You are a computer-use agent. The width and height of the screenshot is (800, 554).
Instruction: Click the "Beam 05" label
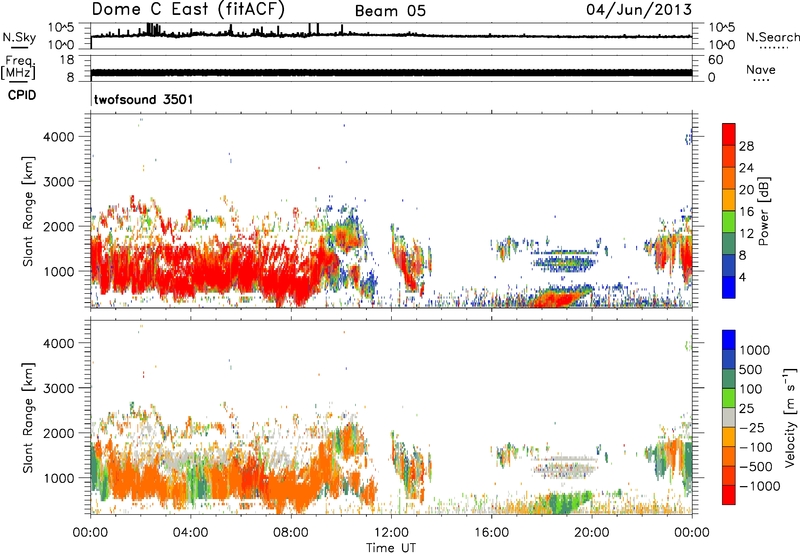pos(390,11)
